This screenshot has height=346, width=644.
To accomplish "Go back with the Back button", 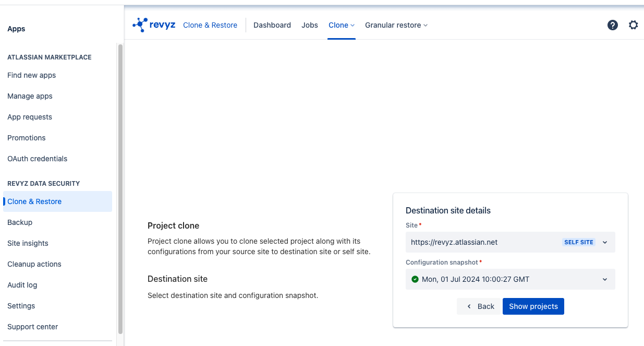I will coord(480,306).
